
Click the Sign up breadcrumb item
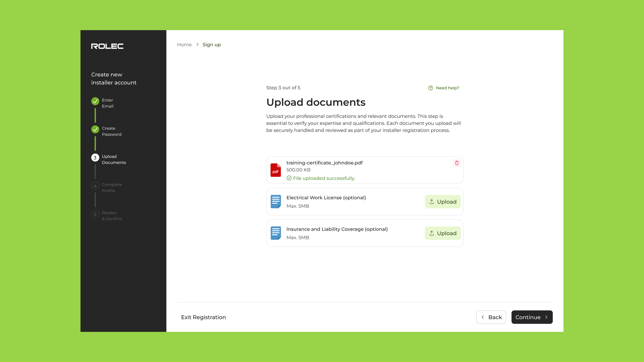(211, 45)
